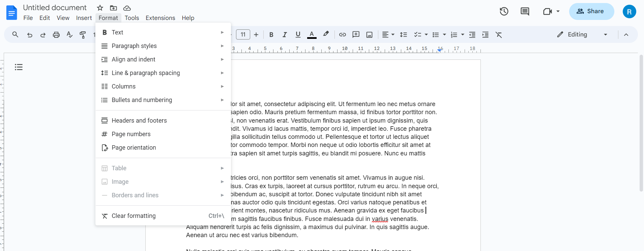Start a meeting with camera icon

tap(548, 11)
